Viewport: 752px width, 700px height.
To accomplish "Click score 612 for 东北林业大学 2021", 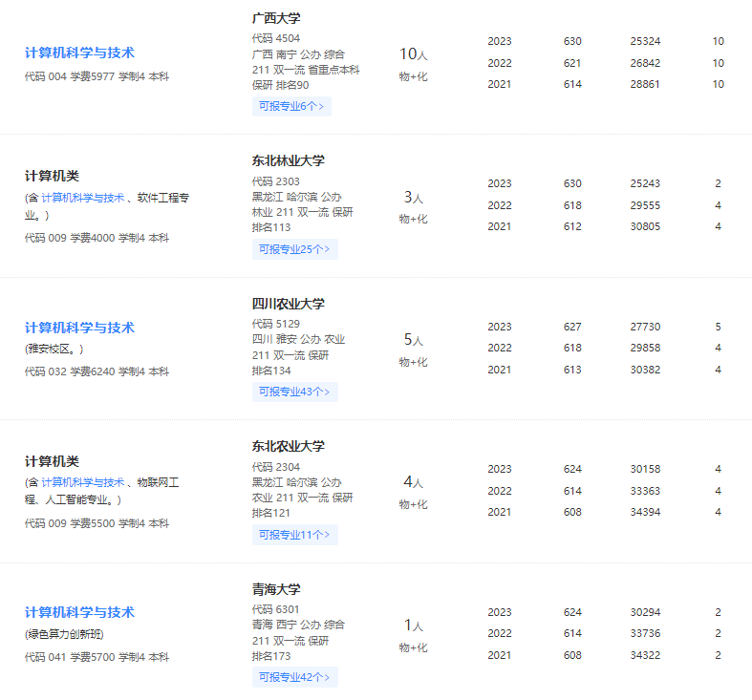I will click(x=572, y=226).
